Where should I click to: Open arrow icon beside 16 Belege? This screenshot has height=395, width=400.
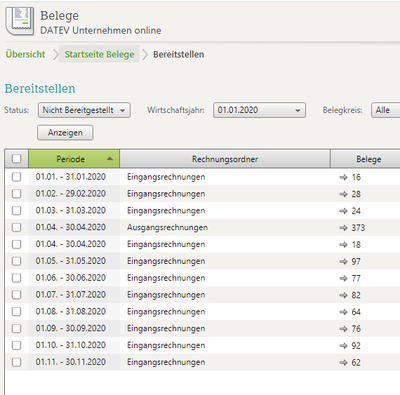(343, 177)
